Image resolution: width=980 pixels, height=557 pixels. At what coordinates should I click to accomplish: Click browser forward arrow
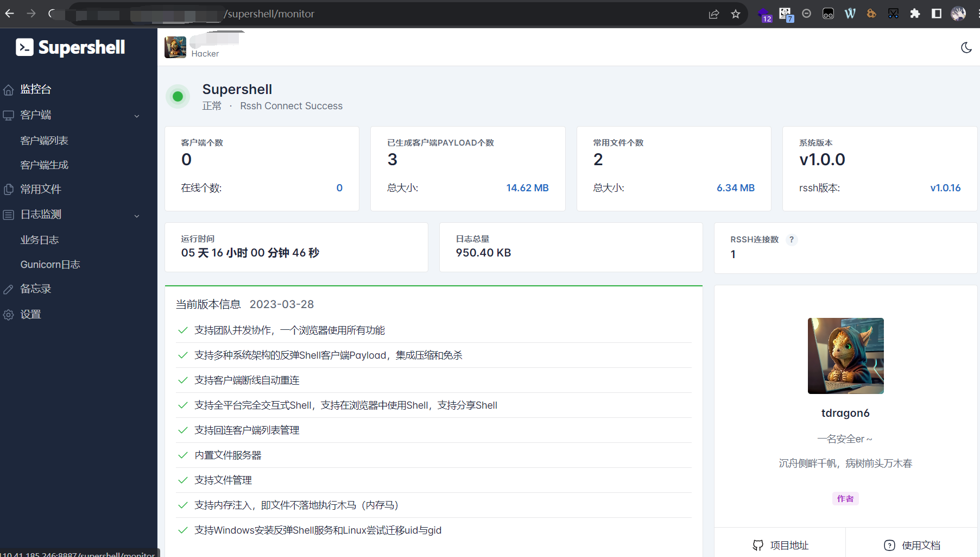[x=31, y=14]
